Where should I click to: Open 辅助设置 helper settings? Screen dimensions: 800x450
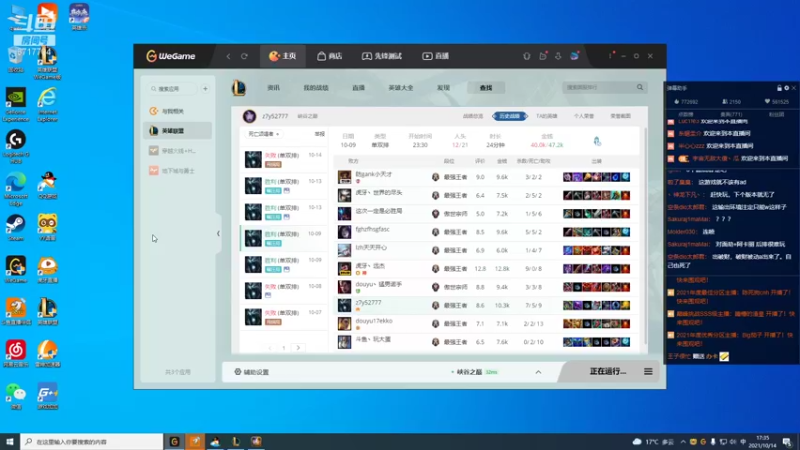click(252, 372)
